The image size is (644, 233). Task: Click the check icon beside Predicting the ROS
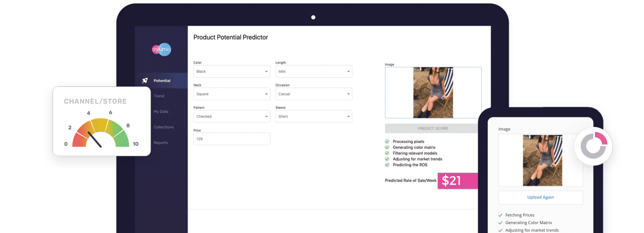pyautogui.click(x=387, y=165)
